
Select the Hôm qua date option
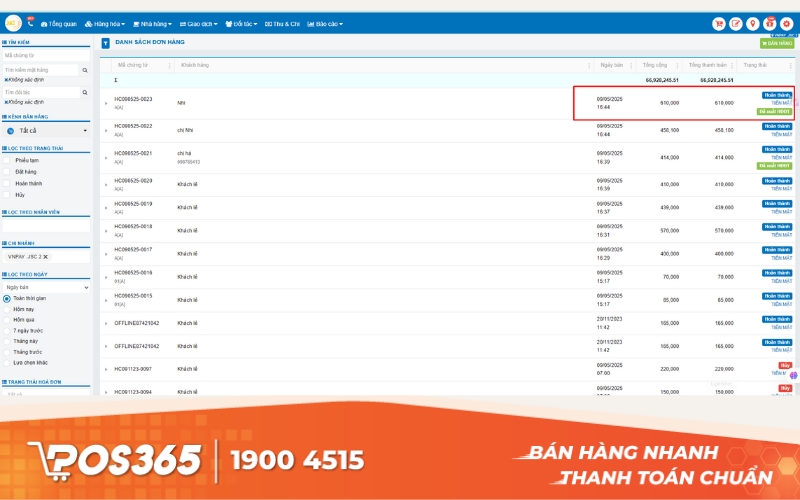click(x=7, y=320)
